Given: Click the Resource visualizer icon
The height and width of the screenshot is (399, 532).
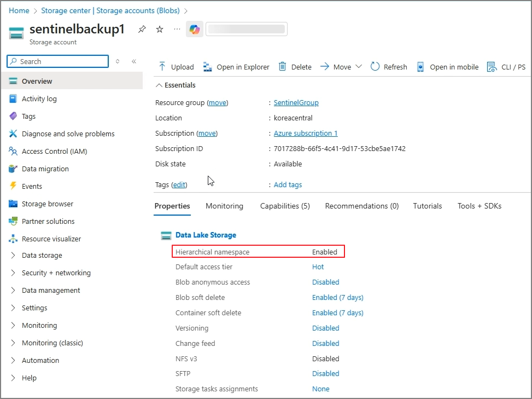Looking at the screenshot, I should coord(13,239).
